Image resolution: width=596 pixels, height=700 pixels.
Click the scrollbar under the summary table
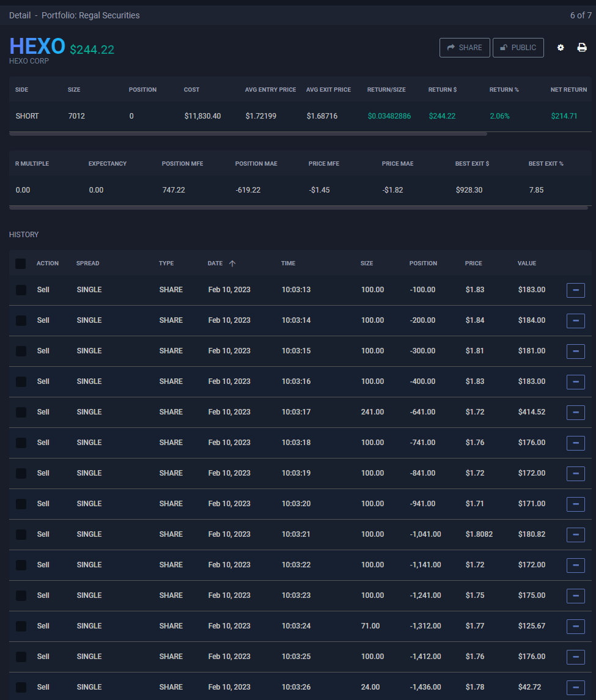click(x=248, y=133)
